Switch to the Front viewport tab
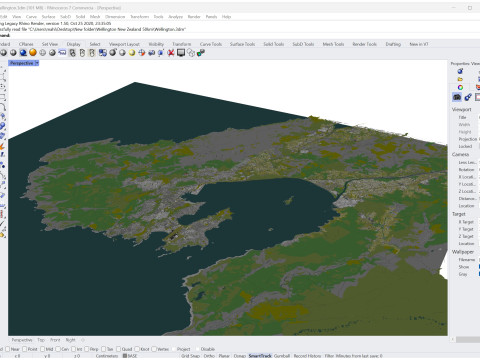This screenshot has width=480, height=360. (55, 340)
